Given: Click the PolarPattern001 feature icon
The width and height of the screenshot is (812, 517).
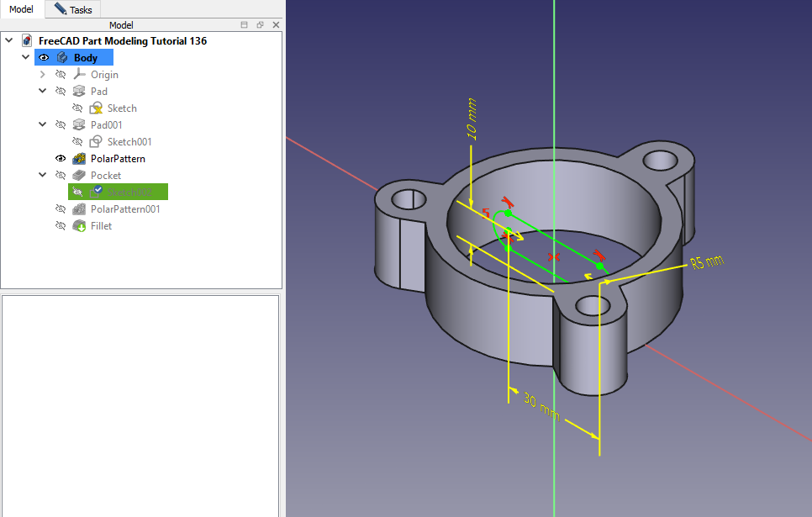Looking at the screenshot, I should click(x=79, y=209).
